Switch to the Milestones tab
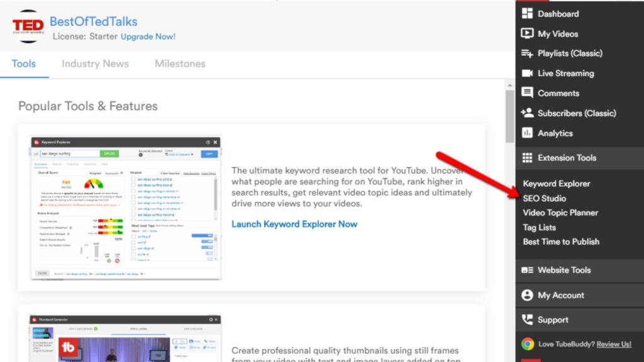644x362 pixels. 180,64
